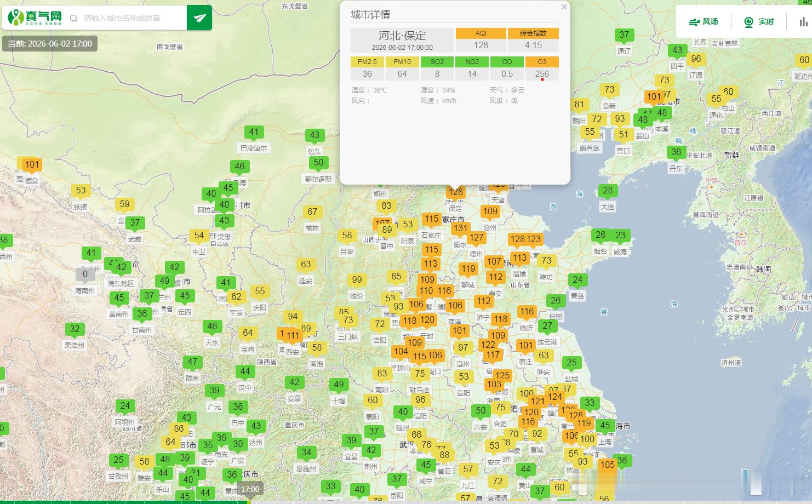Click the 73 marker above 潍坊

click(546, 261)
